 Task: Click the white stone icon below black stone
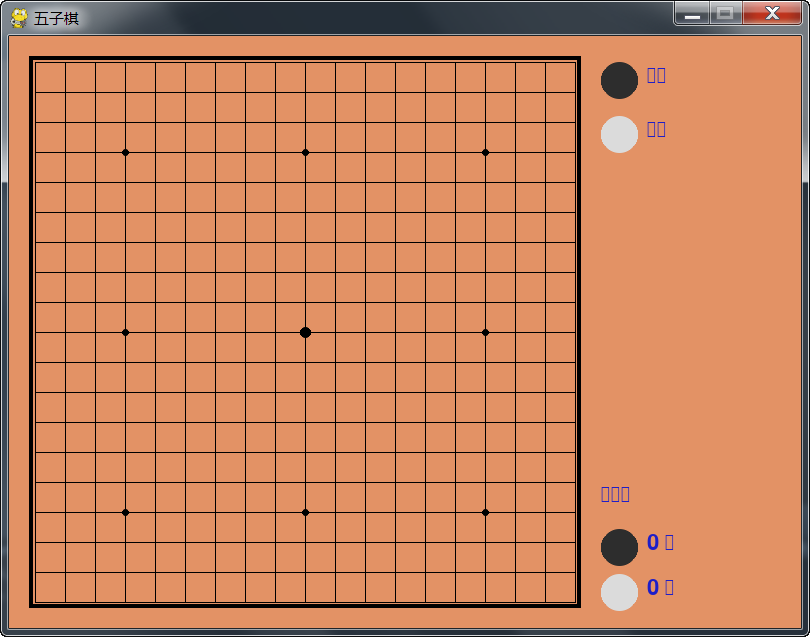[x=619, y=134]
